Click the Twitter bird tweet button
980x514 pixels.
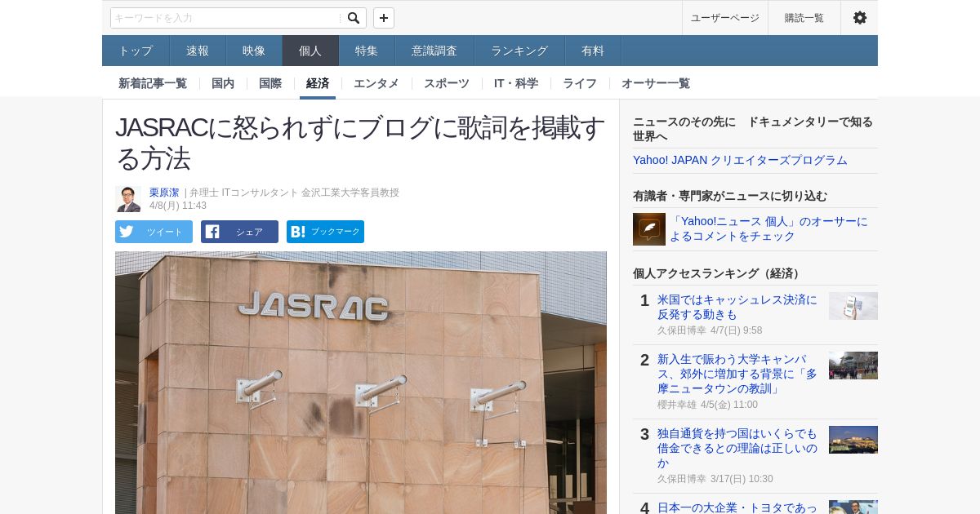(154, 232)
